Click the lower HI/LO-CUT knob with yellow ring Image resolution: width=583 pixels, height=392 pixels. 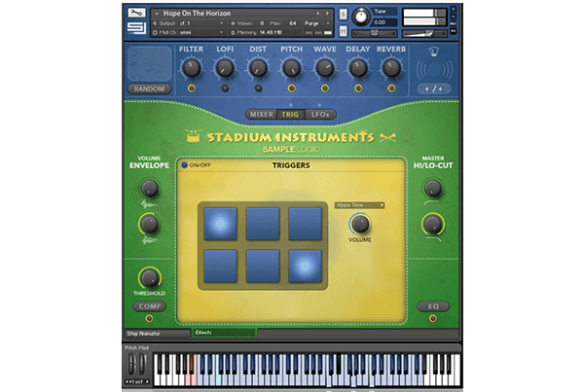pos(433,224)
